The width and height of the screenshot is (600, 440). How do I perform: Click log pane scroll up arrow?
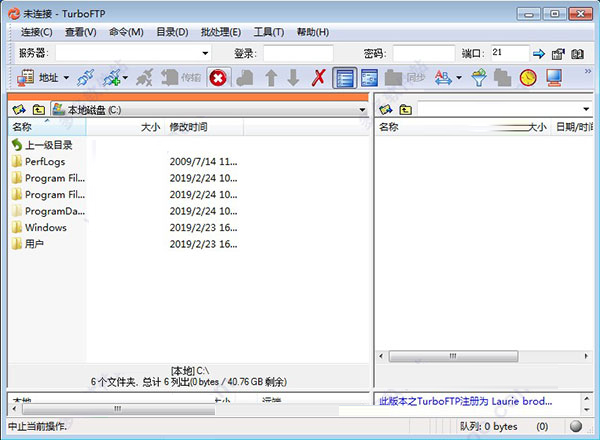587,398
